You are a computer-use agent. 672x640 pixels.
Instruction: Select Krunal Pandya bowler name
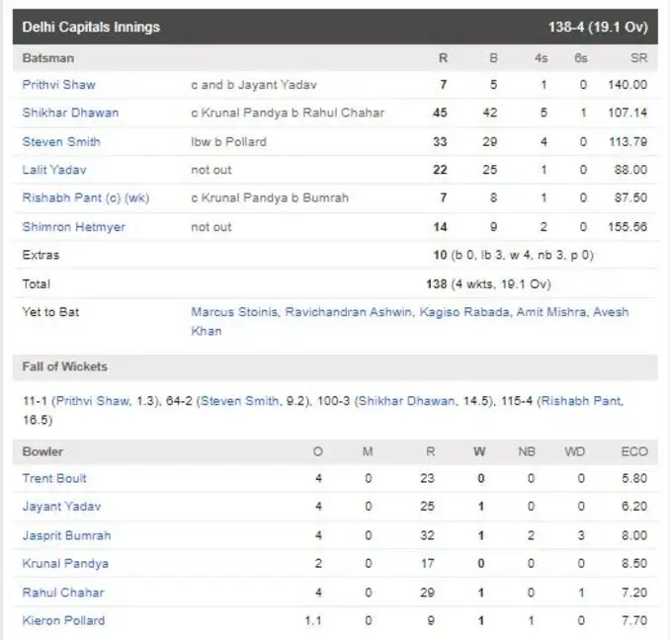click(65, 564)
